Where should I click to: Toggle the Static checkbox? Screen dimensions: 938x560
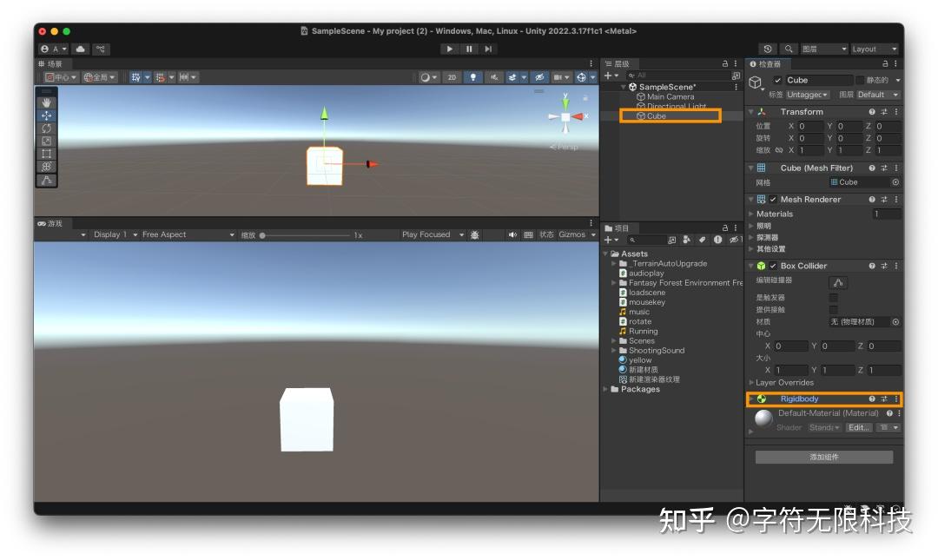coord(860,80)
